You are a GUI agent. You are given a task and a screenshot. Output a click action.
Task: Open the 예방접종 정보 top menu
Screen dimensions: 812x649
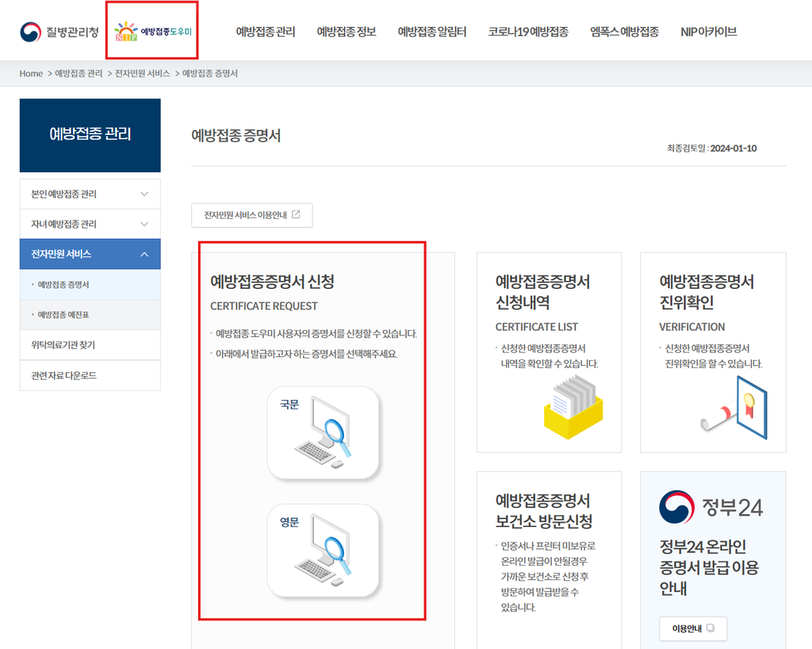pos(347,32)
